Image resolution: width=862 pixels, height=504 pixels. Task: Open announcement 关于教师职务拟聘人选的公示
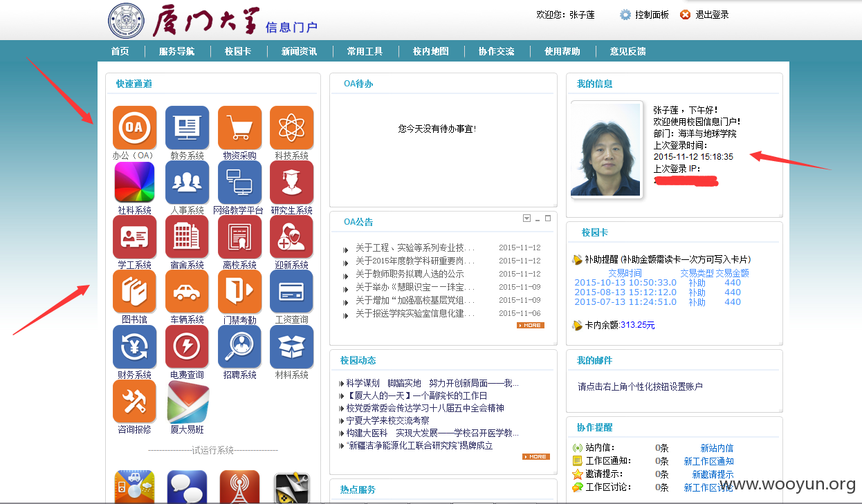410,274
